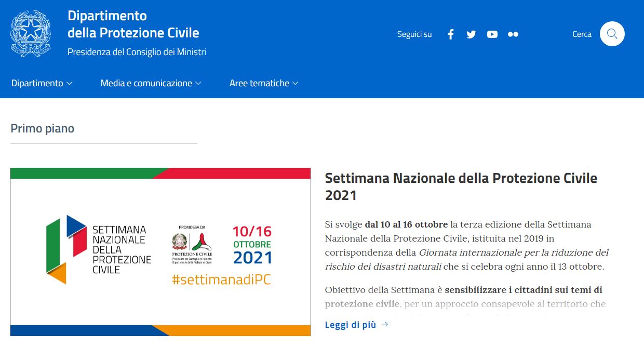The image size is (644, 346).
Task: Open the Settimana Nazionale banner image
Action: (x=160, y=252)
